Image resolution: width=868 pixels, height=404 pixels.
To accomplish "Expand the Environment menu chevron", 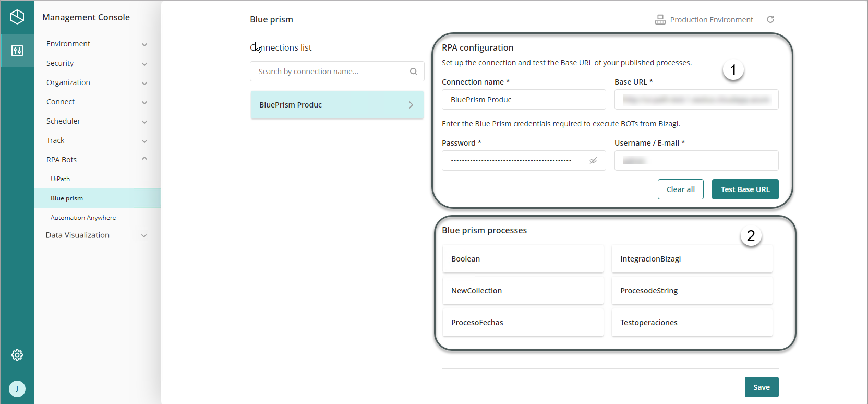I will (144, 44).
